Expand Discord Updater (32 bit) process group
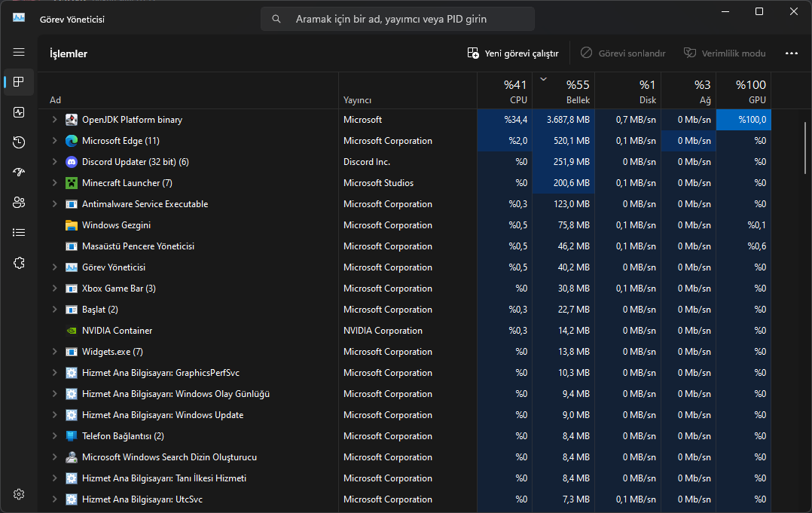Viewport: 812px width, 513px height. coord(54,162)
